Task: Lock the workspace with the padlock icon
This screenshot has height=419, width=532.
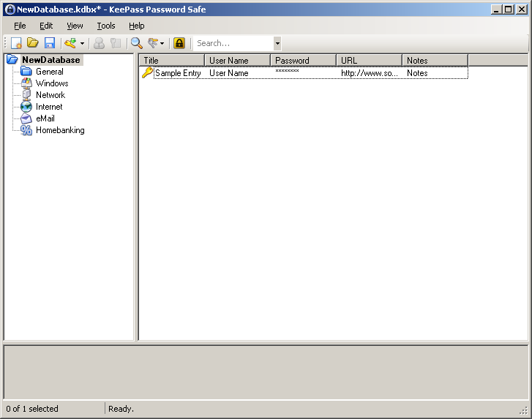Action: coord(179,43)
